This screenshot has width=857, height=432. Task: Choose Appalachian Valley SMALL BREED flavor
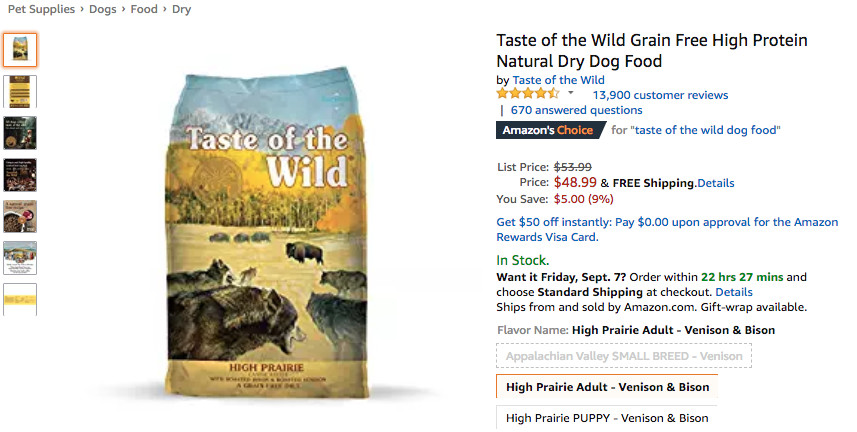click(624, 356)
